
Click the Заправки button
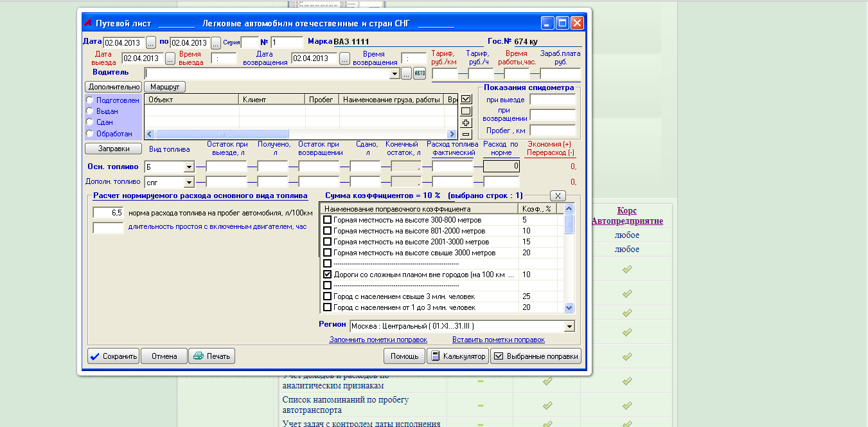click(113, 149)
